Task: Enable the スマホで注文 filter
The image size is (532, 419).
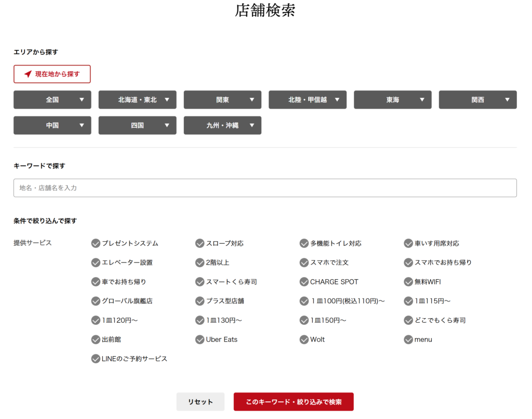Action: tap(304, 263)
